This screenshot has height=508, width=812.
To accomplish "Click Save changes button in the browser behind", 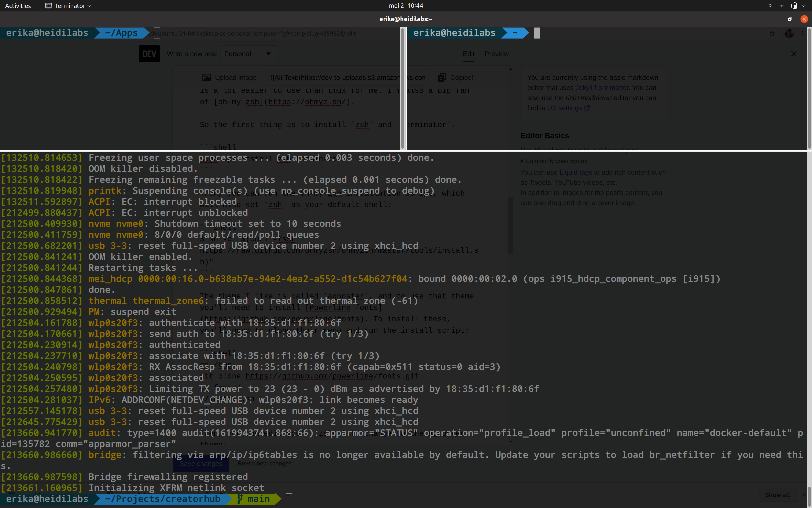I will [x=201, y=464].
